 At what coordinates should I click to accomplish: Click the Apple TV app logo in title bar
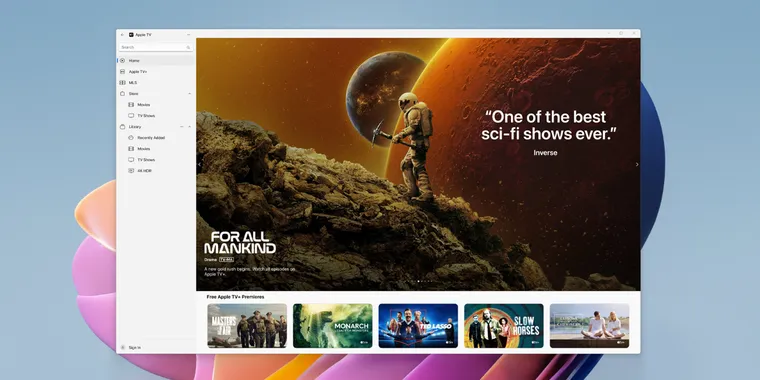tap(131, 35)
